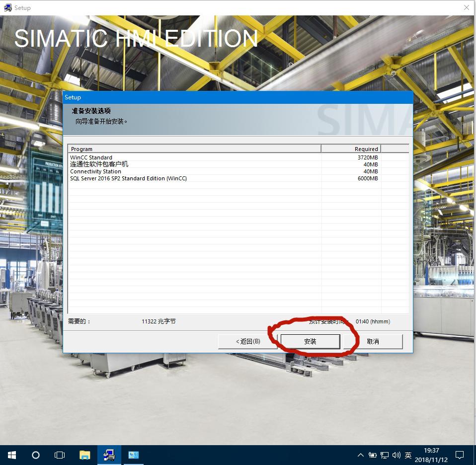
Task: Click the Setup installer icon on the taskbar
Action: click(x=109, y=455)
